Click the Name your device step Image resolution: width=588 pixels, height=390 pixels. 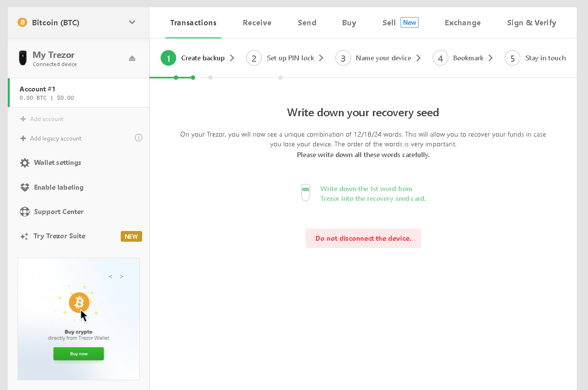click(x=384, y=58)
